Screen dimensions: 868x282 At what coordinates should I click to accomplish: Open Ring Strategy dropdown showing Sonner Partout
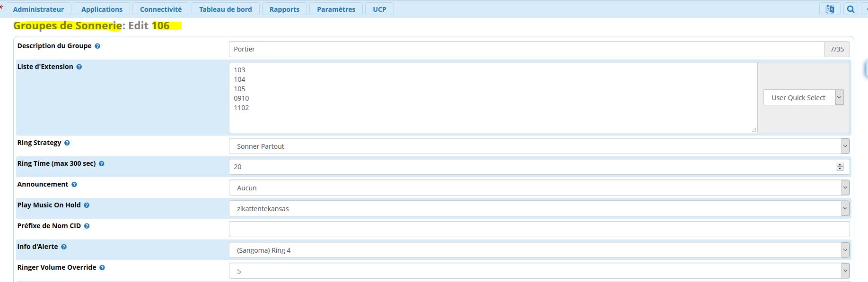[539, 146]
